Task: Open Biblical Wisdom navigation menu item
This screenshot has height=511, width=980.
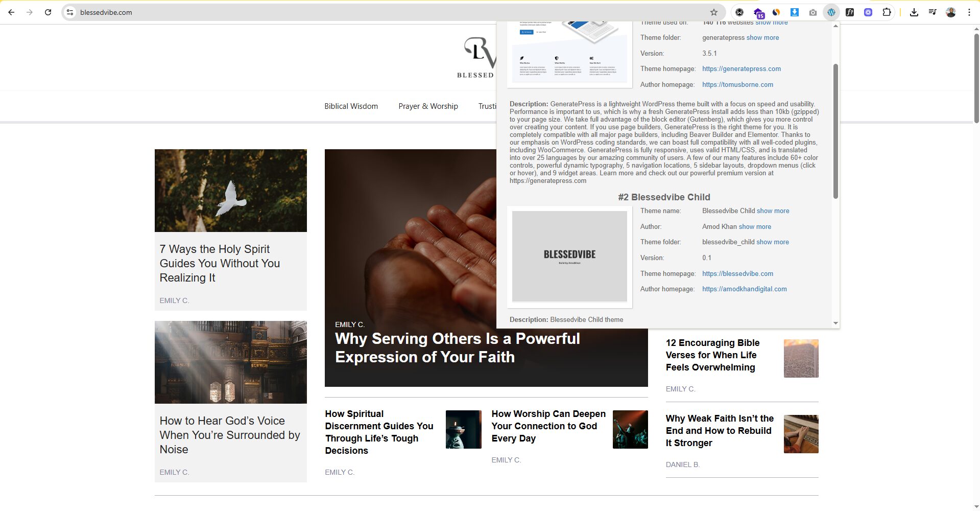Action: coord(351,106)
